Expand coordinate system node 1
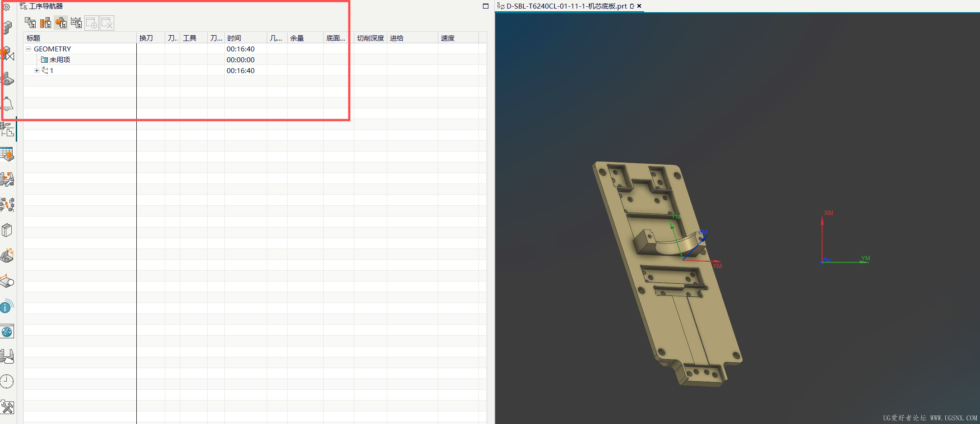 (x=37, y=70)
